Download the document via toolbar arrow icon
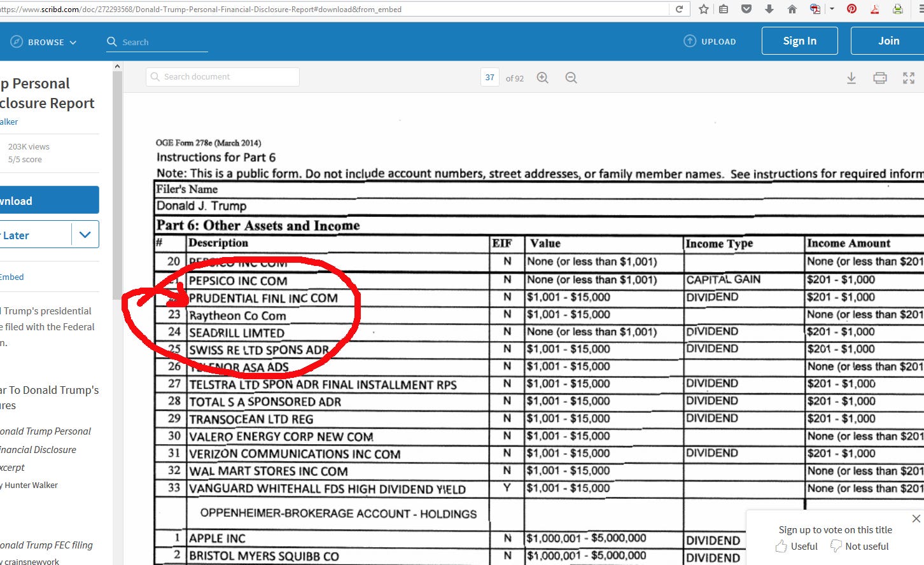 pos(851,78)
